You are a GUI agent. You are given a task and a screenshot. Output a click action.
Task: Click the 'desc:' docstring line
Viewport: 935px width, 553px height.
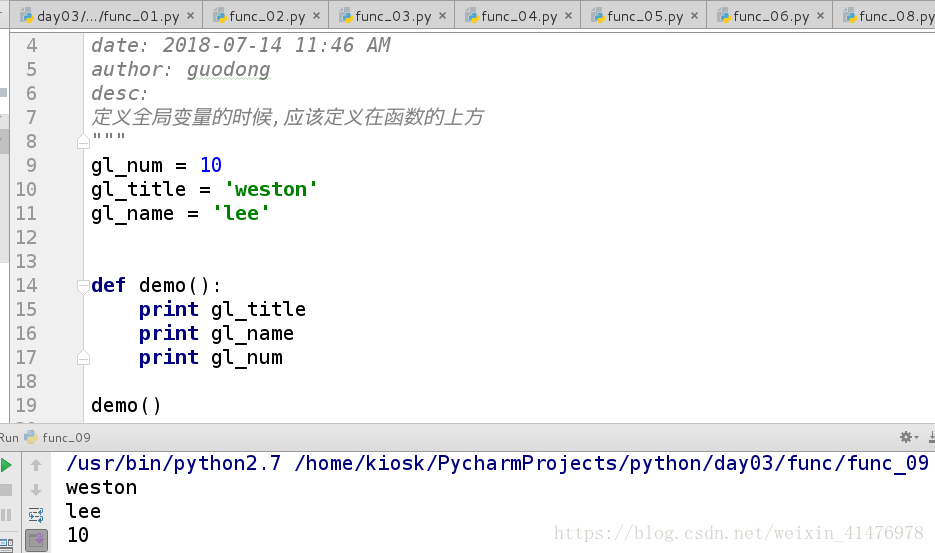coord(119,94)
